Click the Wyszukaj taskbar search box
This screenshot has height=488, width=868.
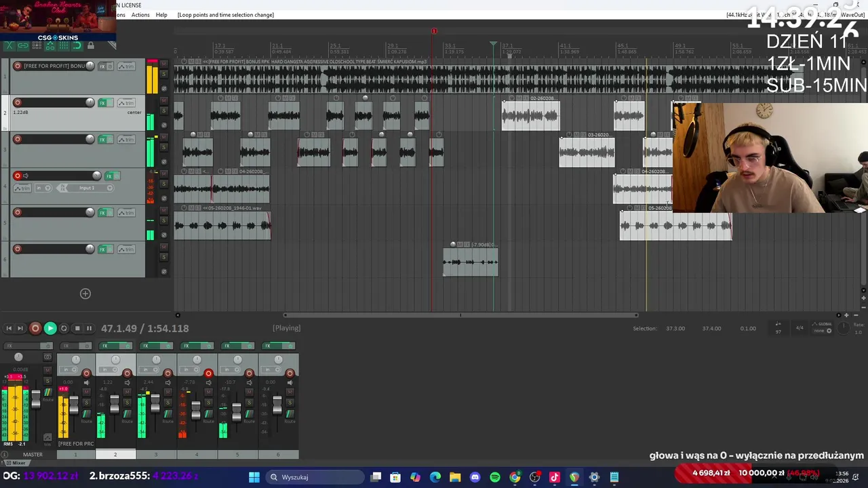pyautogui.click(x=314, y=477)
